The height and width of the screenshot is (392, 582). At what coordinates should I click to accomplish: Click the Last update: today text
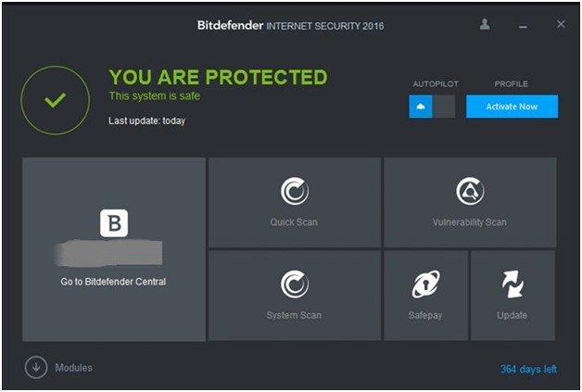tap(146, 121)
